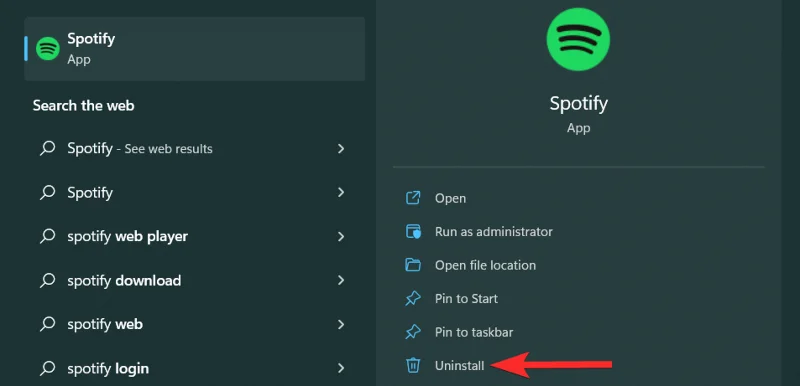Expand chevron for plain 'Spotify' web suggestion

point(341,192)
